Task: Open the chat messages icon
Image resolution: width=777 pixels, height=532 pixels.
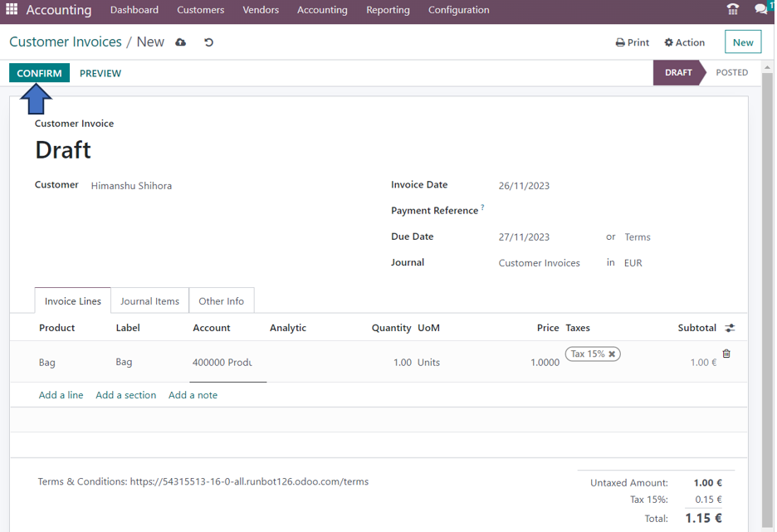Action: (x=760, y=10)
